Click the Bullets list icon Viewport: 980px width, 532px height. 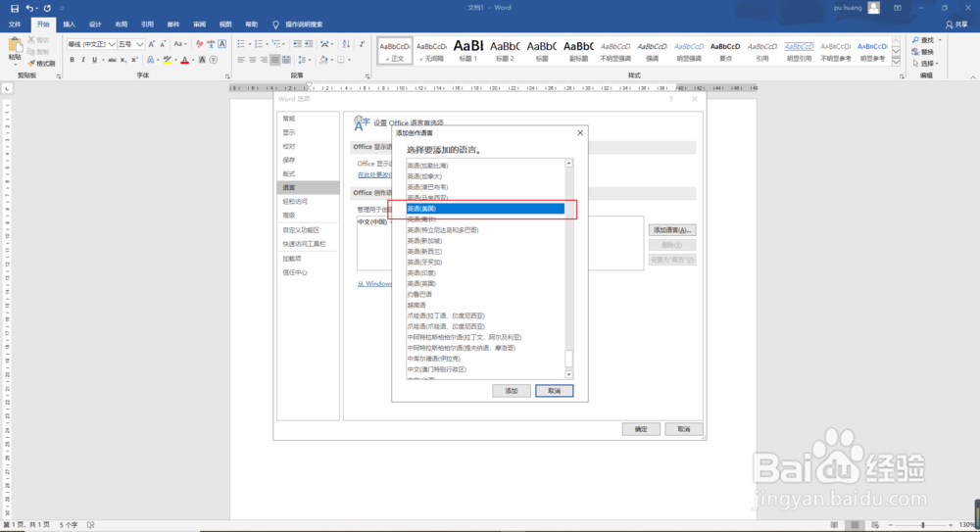point(241,44)
